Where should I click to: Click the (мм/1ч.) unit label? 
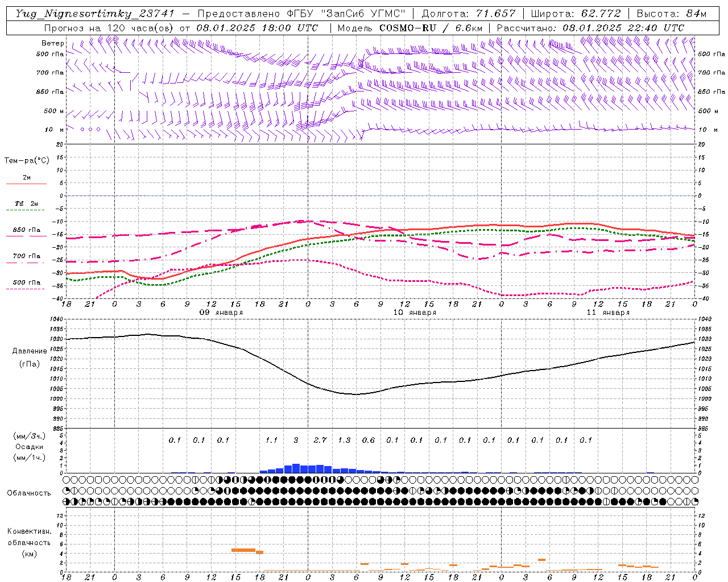click(29, 458)
